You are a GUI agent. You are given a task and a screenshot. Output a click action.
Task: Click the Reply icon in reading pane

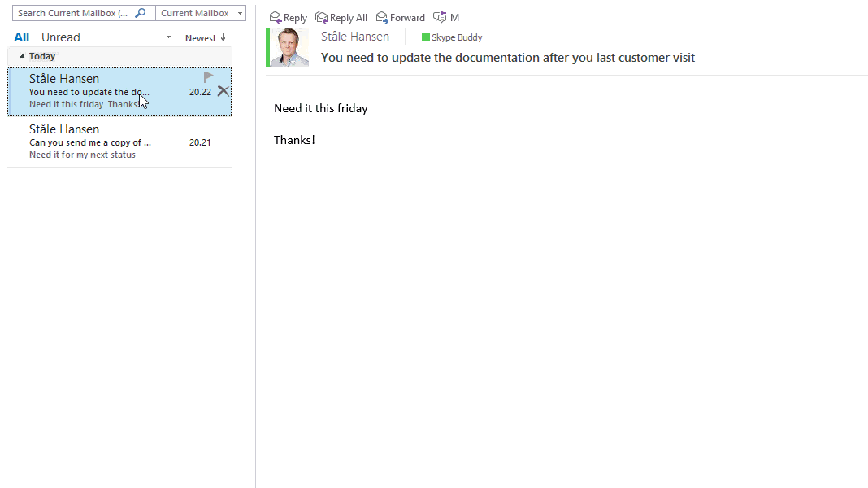pos(276,18)
